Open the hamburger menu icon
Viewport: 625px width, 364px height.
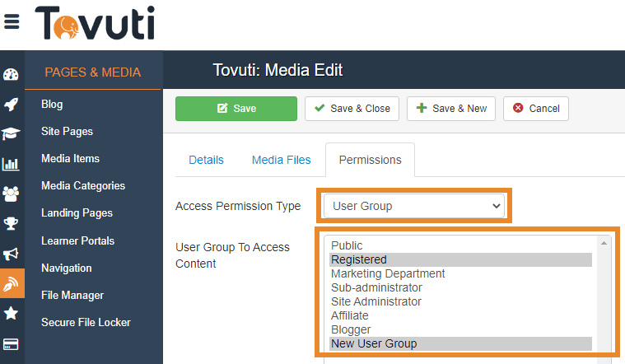click(12, 22)
